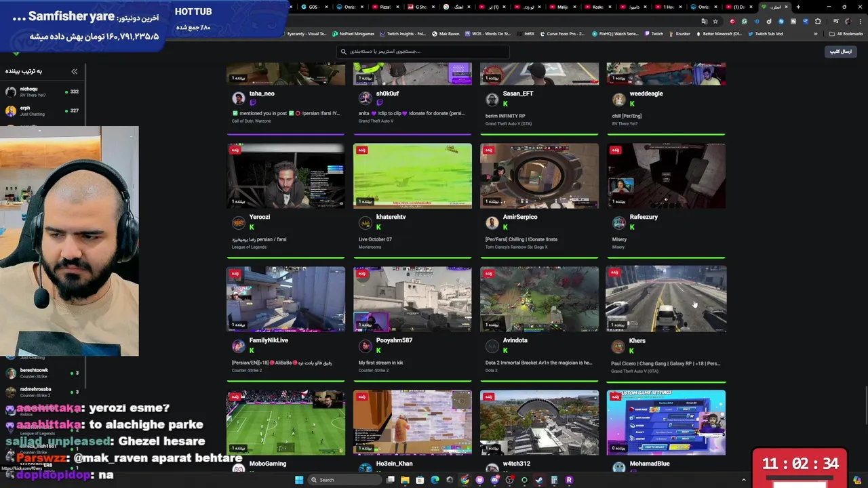Click Pooyahm587 avatar icon
Viewport: 868px width, 488px height.
point(365,346)
